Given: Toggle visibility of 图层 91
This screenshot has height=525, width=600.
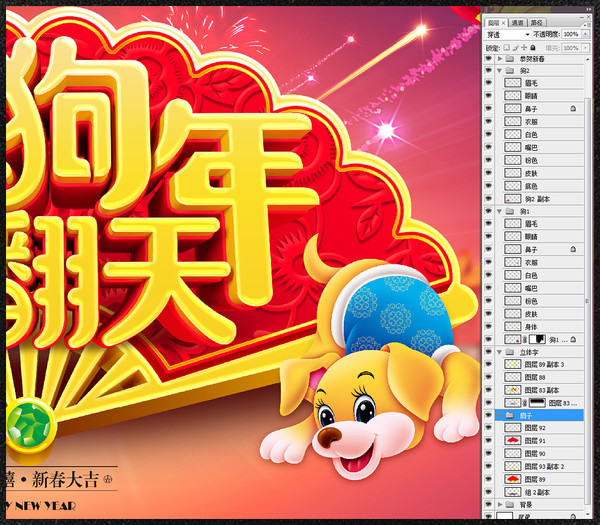Looking at the screenshot, I should (488, 440).
